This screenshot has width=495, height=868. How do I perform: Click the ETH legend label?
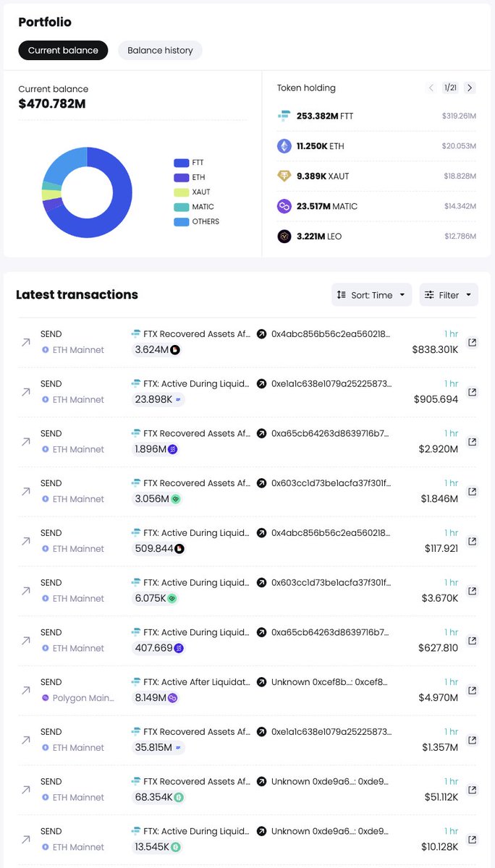coord(198,177)
